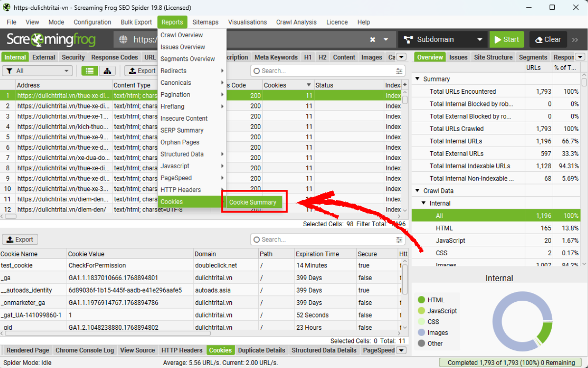Clear the URL with the X icon
Screen dimensions: 588x368
[372, 40]
